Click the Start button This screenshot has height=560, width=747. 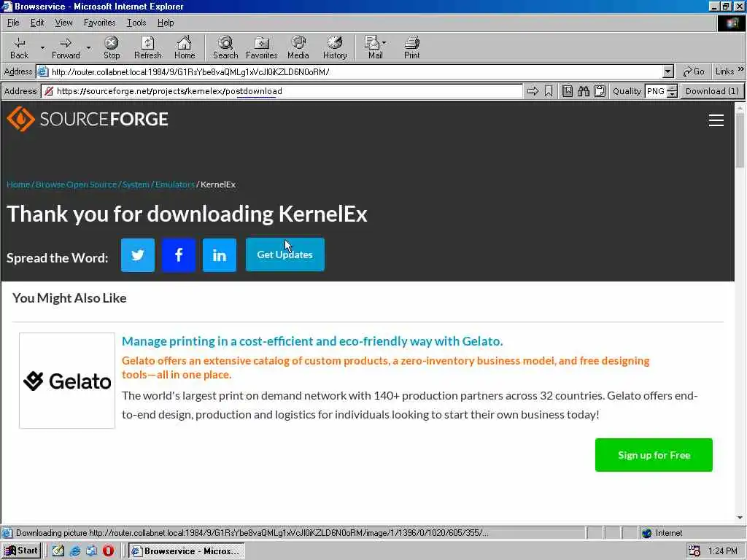21,551
